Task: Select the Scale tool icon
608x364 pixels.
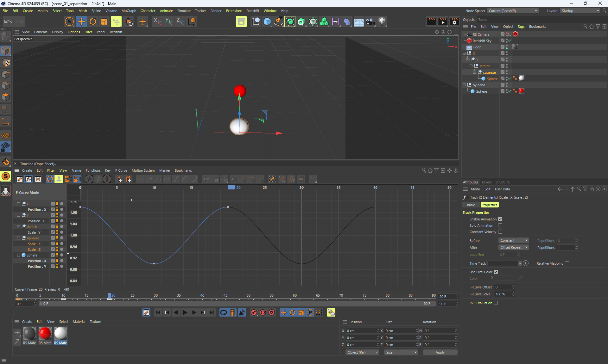Action: click(104, 22)
